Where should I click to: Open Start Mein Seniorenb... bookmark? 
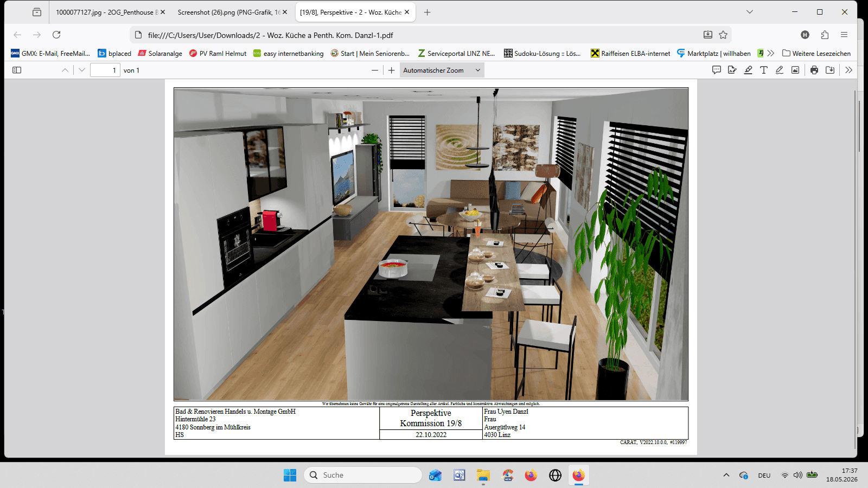tap(370, 53)
